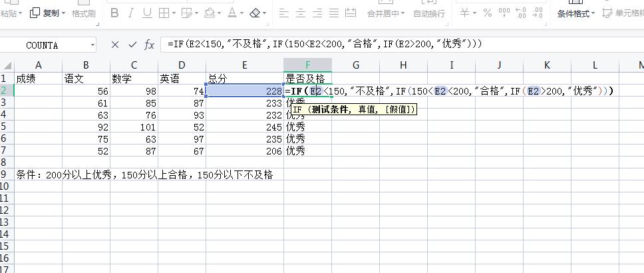Open borders dropdown arrow
Viewport: 644px width, 273px height.
174,13
